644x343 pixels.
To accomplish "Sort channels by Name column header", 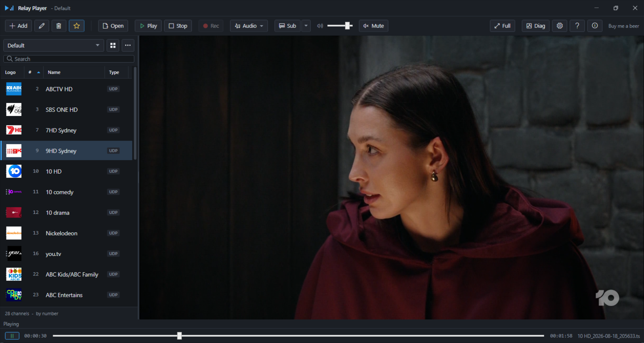I will pyautogui.click(x=74, y=72).
